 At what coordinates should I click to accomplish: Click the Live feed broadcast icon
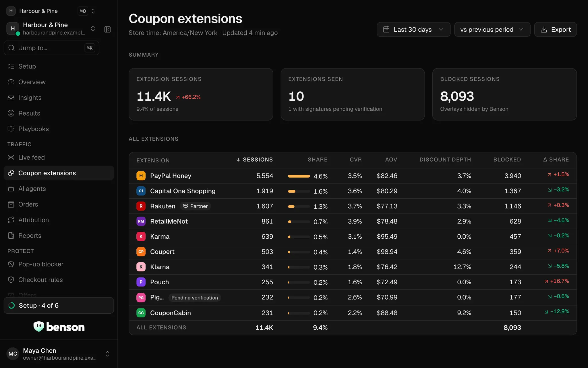11,158
